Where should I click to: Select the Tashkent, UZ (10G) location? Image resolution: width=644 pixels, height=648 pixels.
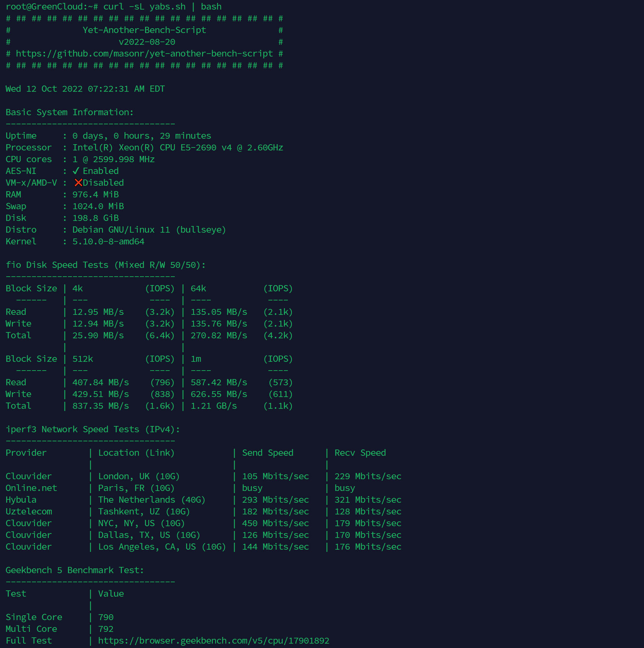(144, 512)
